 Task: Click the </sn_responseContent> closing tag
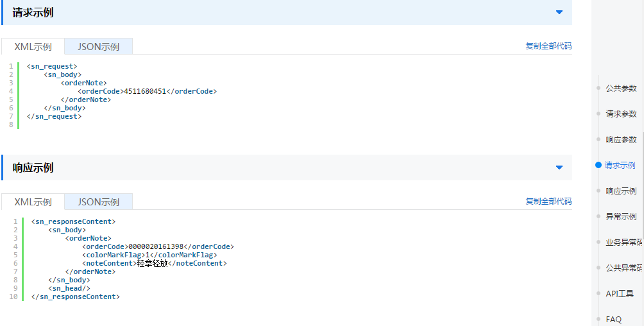click(x=76, y=297)
